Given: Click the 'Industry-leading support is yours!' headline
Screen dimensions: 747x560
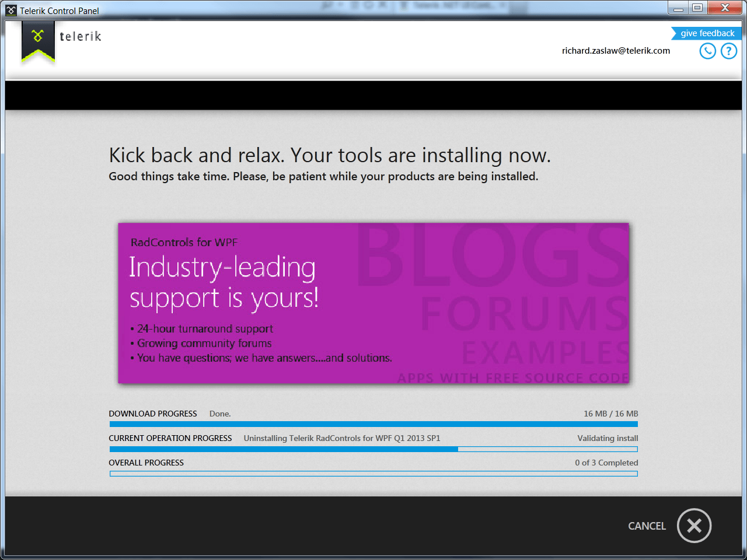Looking at the screenshot, I should coord(224,282).
